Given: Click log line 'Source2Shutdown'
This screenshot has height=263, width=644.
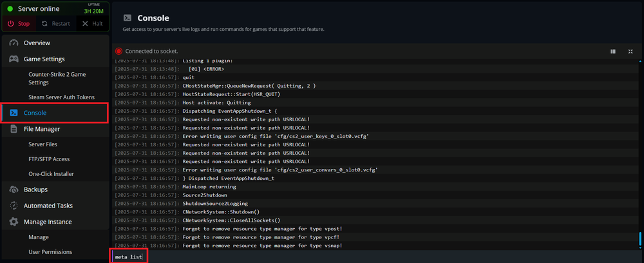Looking at the screenshot, I should 205,195.
